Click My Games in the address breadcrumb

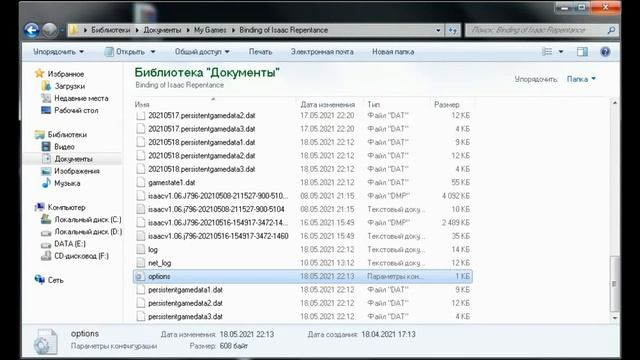click(210, 30)
